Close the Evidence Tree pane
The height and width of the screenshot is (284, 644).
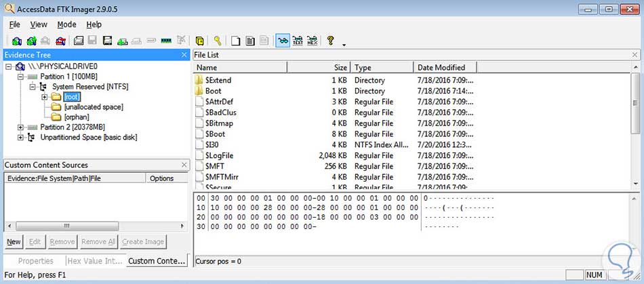(x=184, y=55)
